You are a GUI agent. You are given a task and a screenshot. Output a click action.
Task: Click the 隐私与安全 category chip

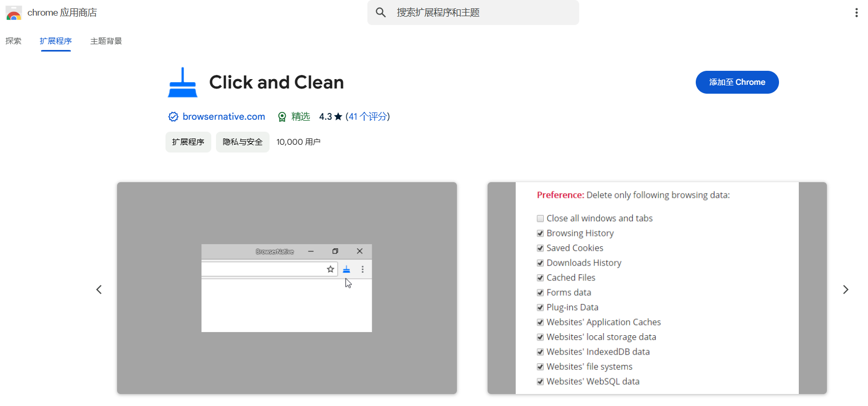pos(242,142)
